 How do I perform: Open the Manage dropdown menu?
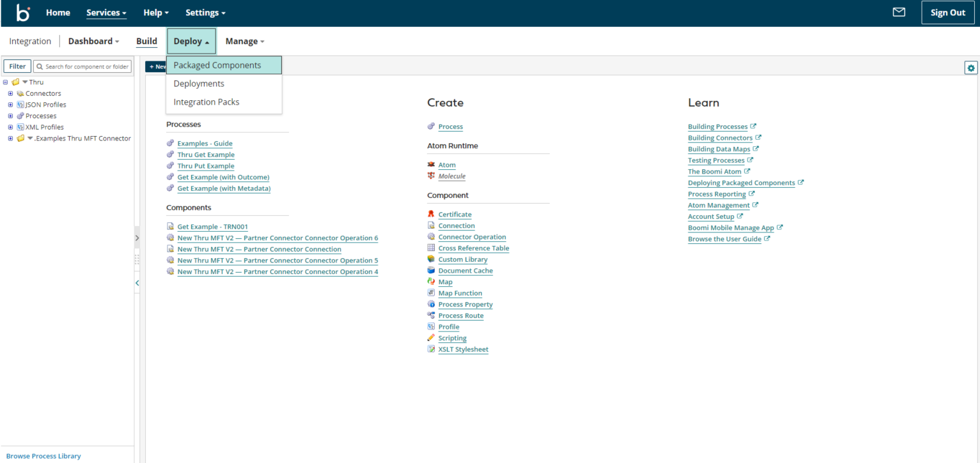click(x=244, y=42)
